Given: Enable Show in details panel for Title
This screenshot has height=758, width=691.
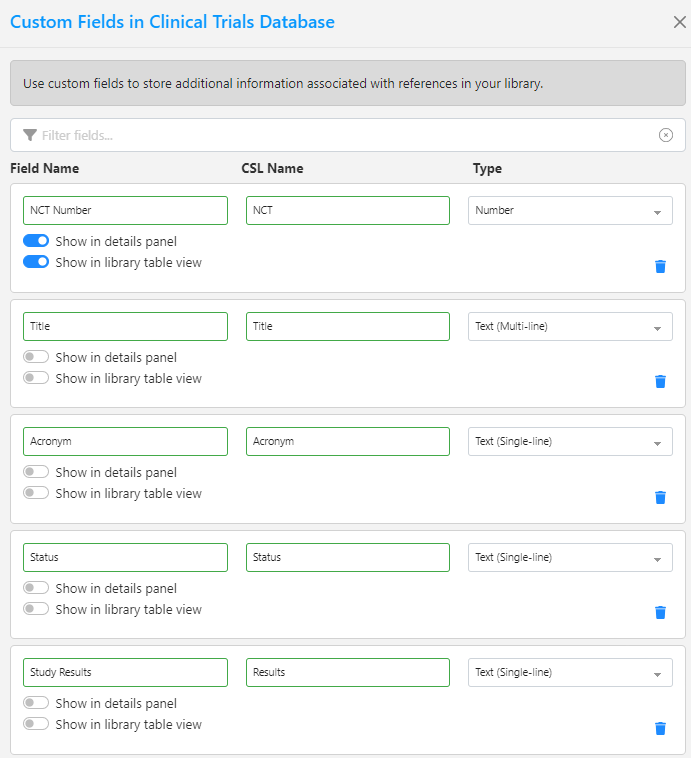Looking at the screenshot, I should click(x=36, y=357).
